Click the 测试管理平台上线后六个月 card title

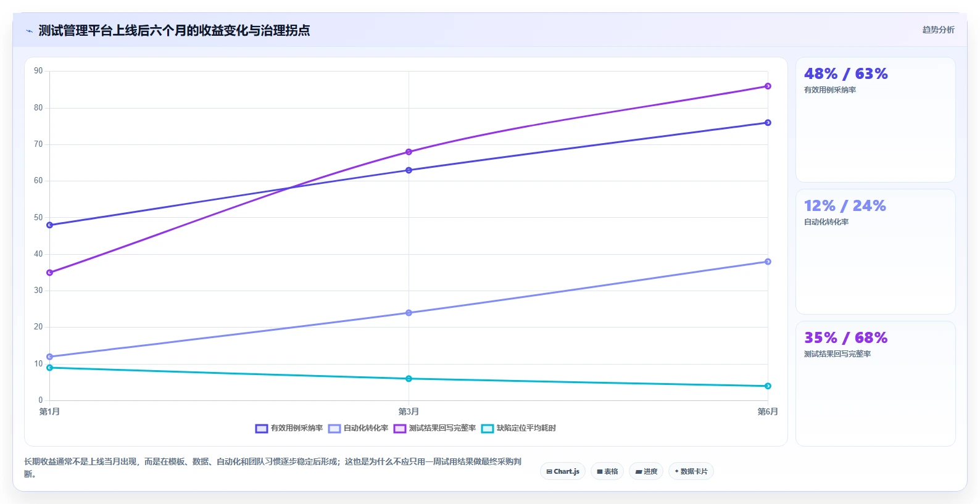pos(174,30)
